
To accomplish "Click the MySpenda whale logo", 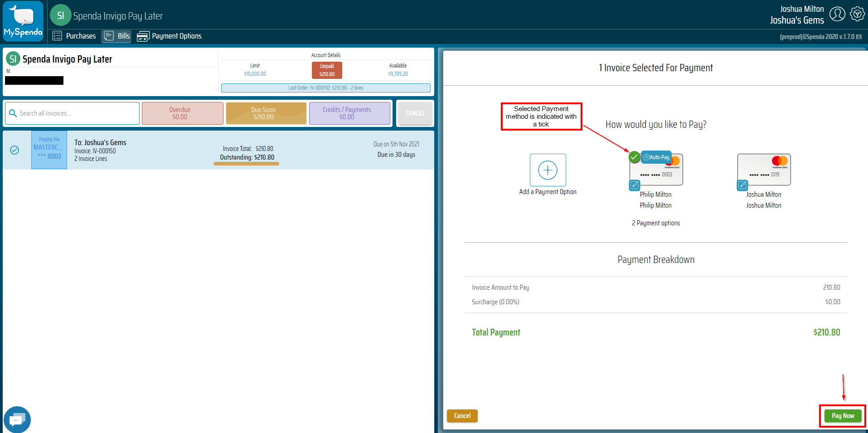I will coord(23,21).
